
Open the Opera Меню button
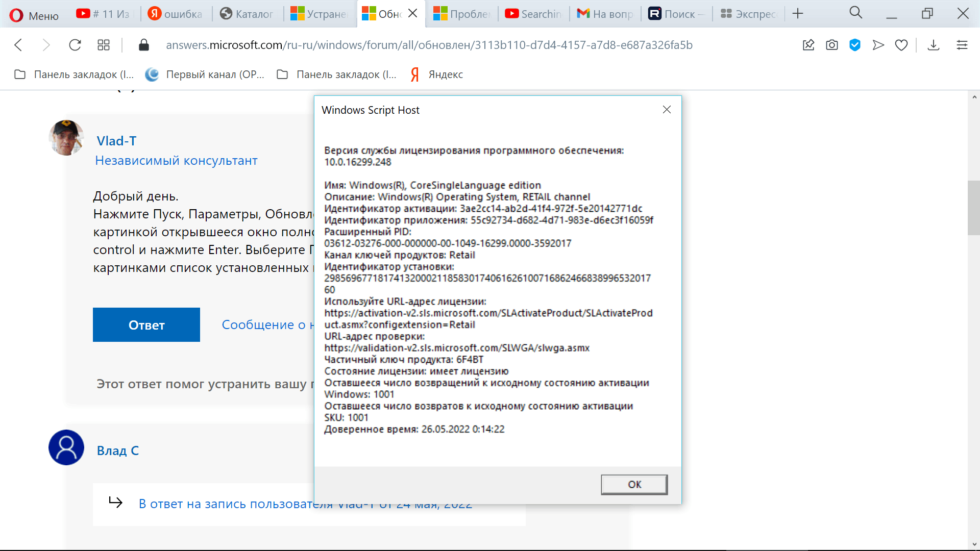click(35, 15)
